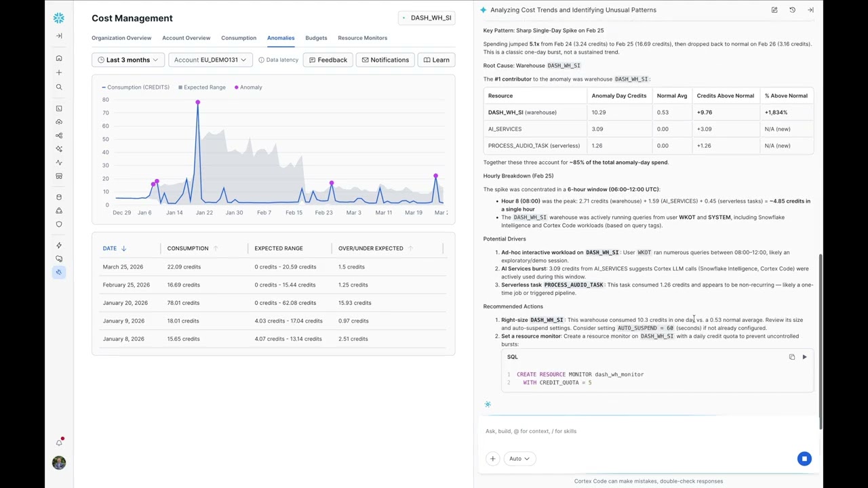Image resolution: width=868 pixels, height=488 pixels.
Task: Click PROCESS_AUDIO_TASK (serverless) resource cell
Action: pyautogui.click(x=534, y=146)
